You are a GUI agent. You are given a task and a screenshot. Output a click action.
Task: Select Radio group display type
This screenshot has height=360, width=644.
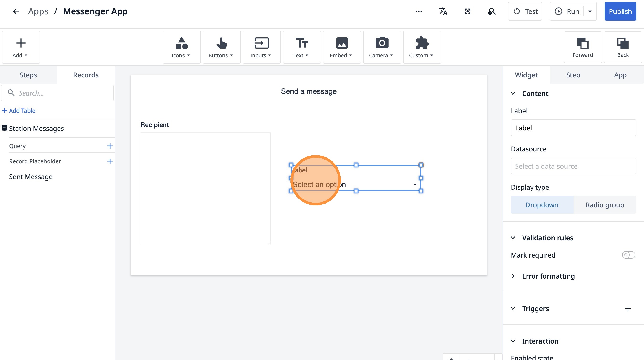pos(605,205)
